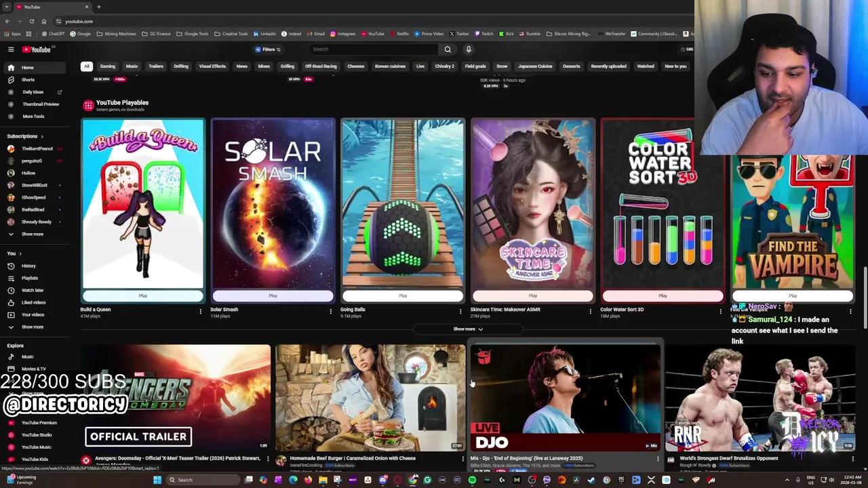Open YouTube Studio icon in sidebar
This screenshot has height=488, width=868.
click(x=11, y=435)
